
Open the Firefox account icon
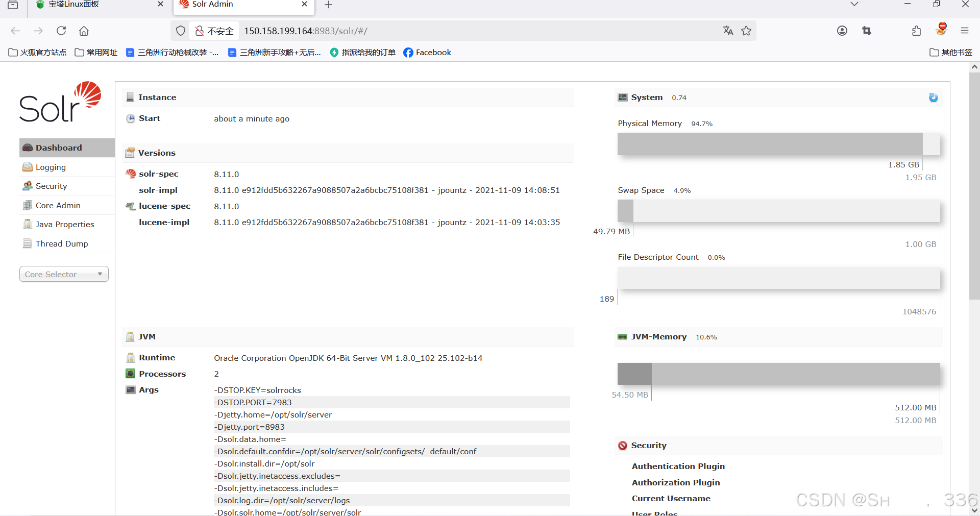(842, 31)
